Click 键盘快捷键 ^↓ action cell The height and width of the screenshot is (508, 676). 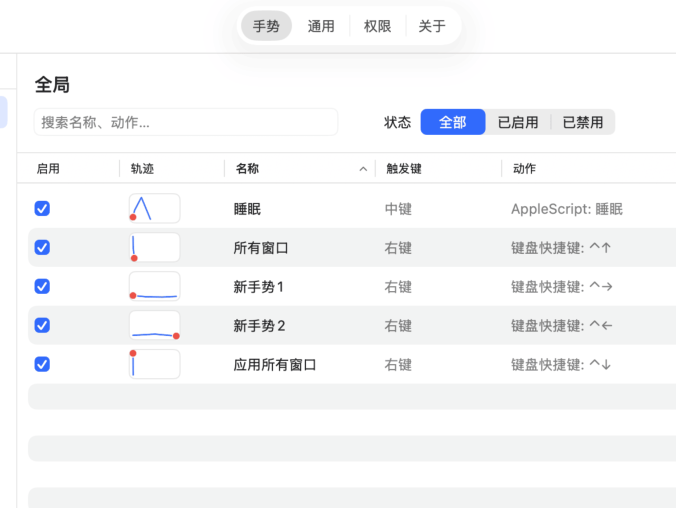(561, 365)
